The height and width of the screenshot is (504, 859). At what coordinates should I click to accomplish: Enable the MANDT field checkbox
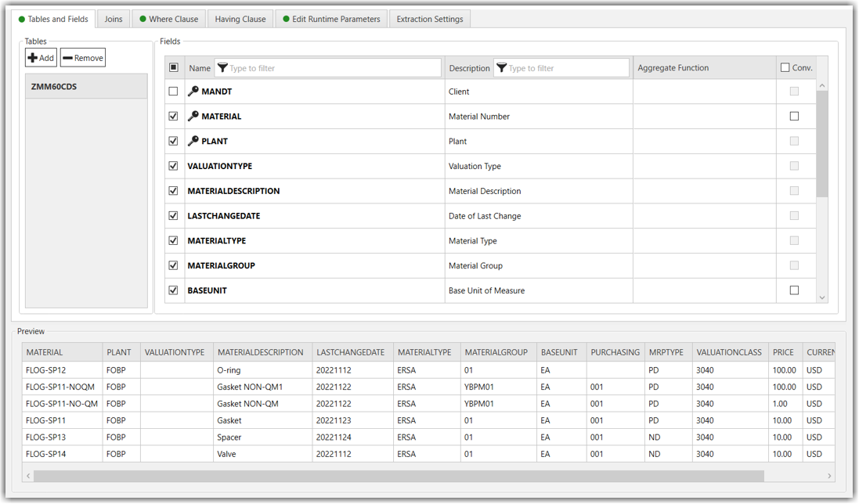173,91
